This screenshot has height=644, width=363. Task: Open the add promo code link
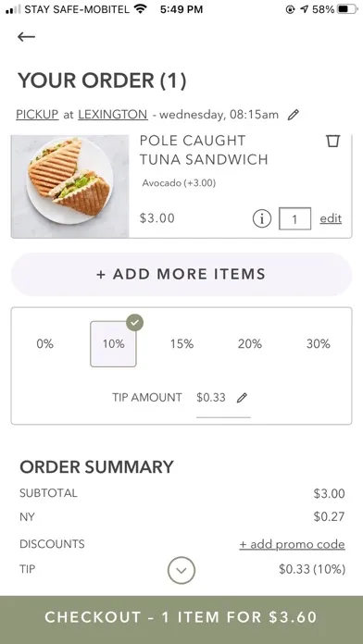coord(293,544)
